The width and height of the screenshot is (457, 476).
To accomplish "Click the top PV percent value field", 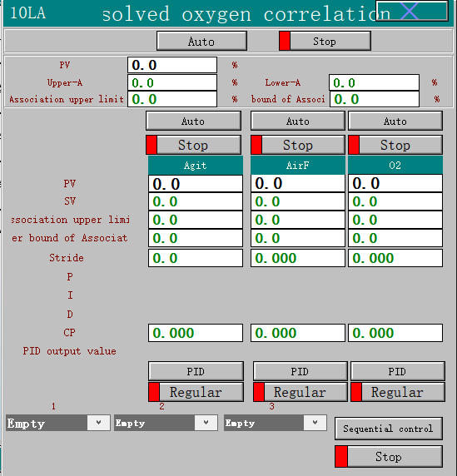I will pos(172,65).
